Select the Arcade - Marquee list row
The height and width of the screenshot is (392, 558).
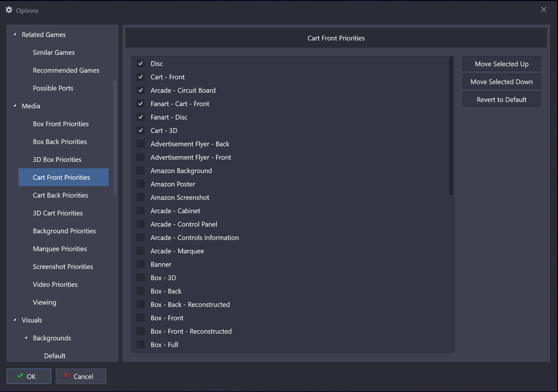pos(293,251)
